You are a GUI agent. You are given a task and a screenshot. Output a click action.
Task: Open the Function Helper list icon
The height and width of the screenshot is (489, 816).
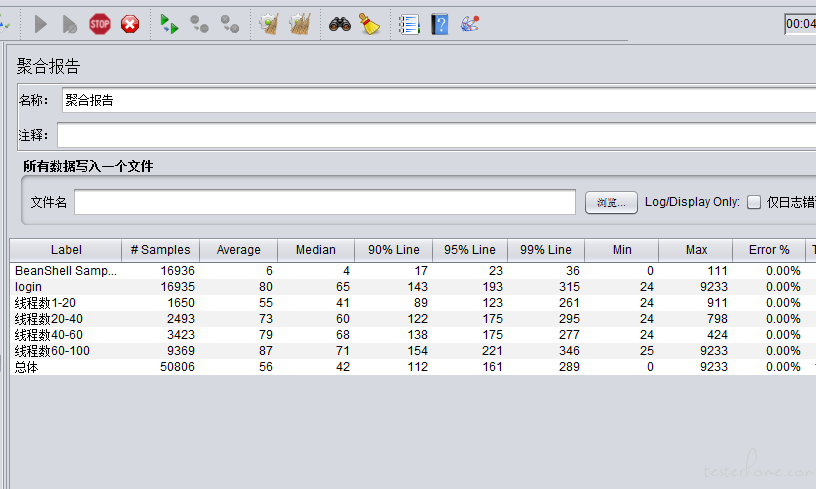pos(408,24)
